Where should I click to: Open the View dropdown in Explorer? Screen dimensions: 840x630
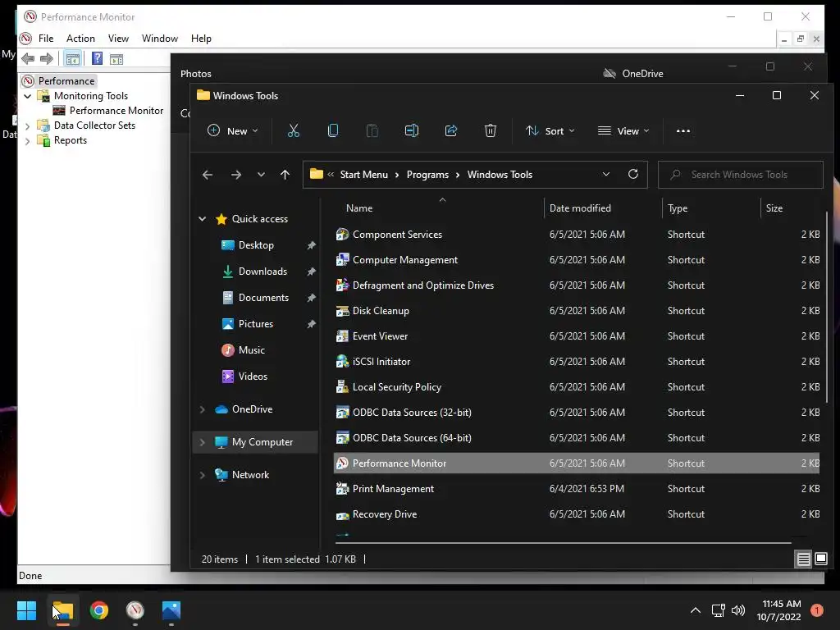point(623,130)
